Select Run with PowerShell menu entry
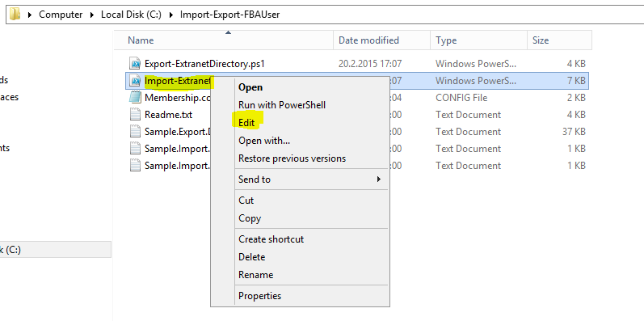The image size is (644, 321). tap(282, 105)
